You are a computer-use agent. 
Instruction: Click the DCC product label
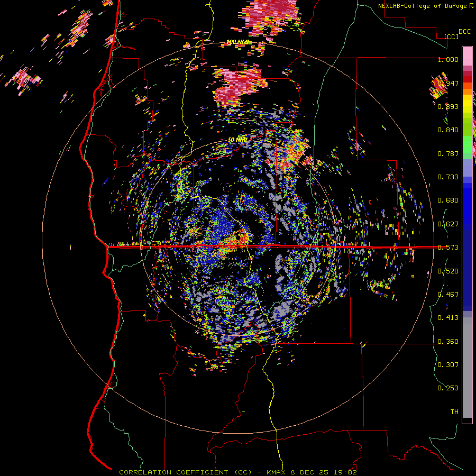[464, 32]
